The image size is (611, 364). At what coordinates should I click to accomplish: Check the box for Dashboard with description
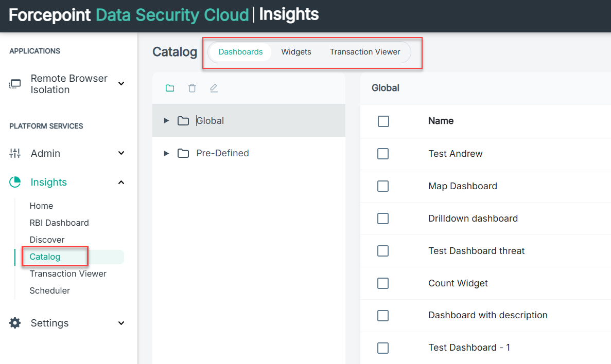(383, 315)
